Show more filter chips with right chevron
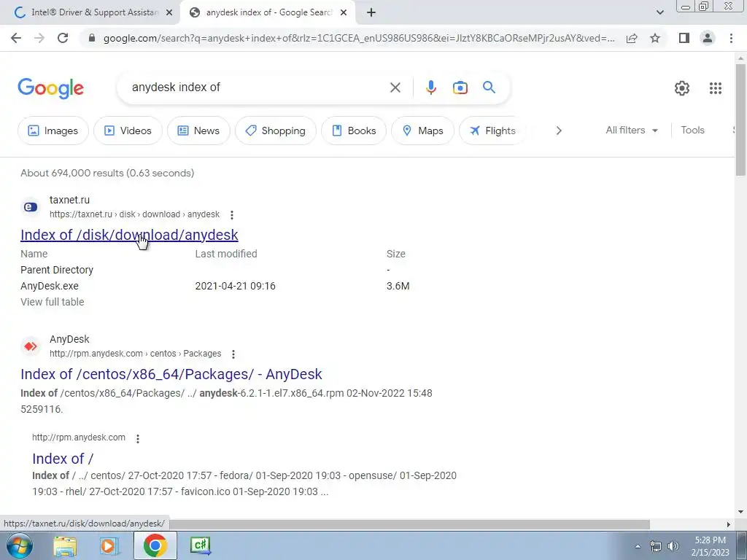Screen dimensions: 747x560 click(x=559, y=131)
